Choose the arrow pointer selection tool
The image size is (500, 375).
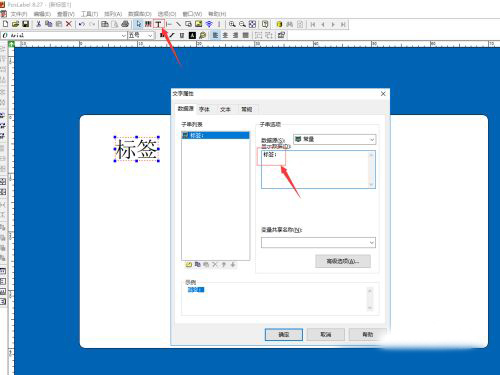tap(139, 24)
